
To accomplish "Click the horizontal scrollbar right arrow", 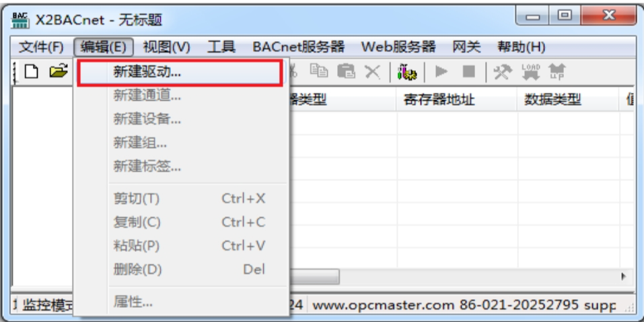I will click(x=624, y=276).
